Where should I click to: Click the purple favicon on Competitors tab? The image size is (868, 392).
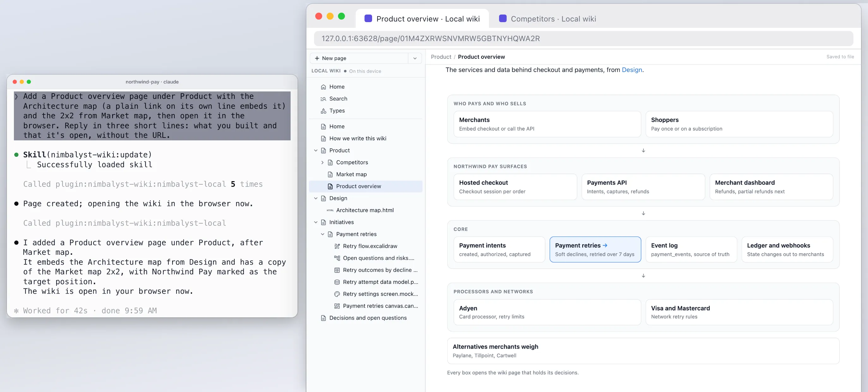503,19
